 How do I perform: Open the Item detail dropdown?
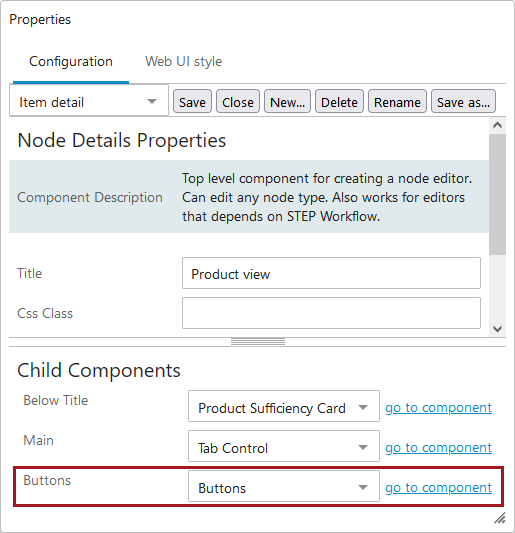89,101
